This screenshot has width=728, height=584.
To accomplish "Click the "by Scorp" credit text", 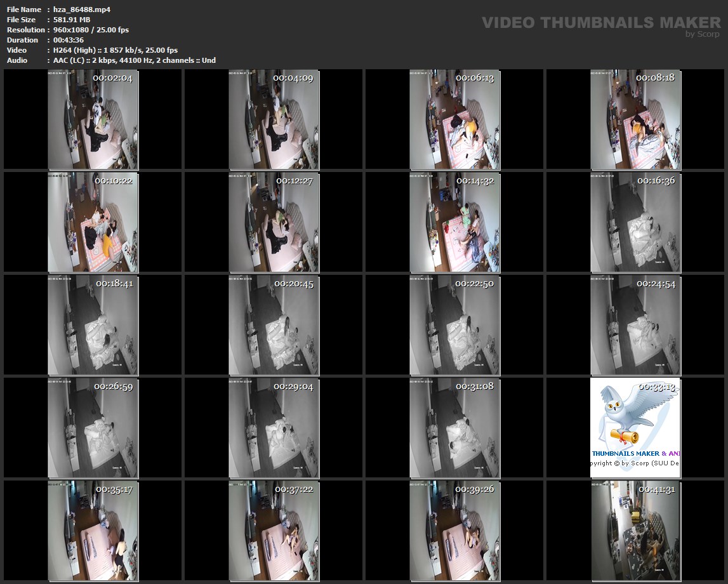I will [x=702, y=34].
